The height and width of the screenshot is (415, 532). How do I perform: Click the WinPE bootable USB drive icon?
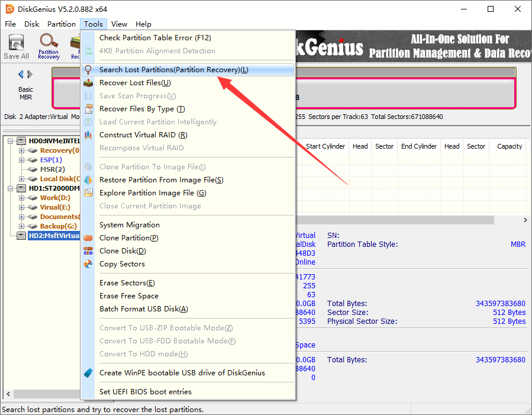click(x=88, y=373)
